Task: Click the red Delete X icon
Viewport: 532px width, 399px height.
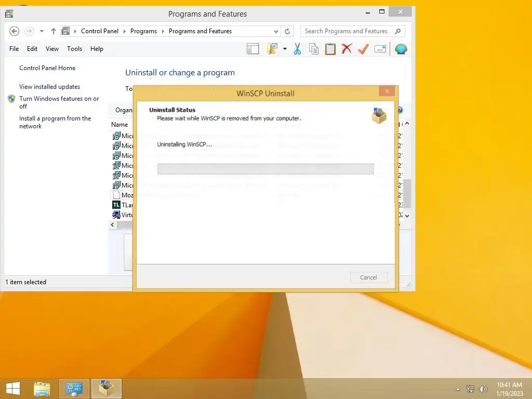Action: click(347, 49)
